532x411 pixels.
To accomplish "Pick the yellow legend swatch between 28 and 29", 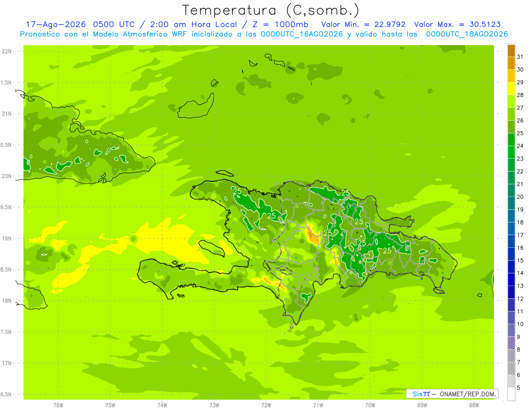I will [x=511, y=89].
